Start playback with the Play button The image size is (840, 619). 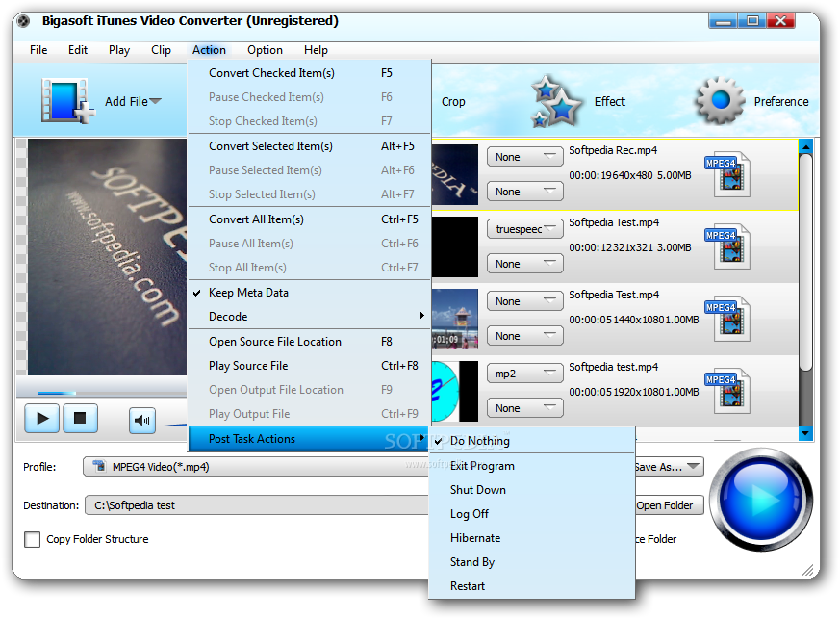41,418
